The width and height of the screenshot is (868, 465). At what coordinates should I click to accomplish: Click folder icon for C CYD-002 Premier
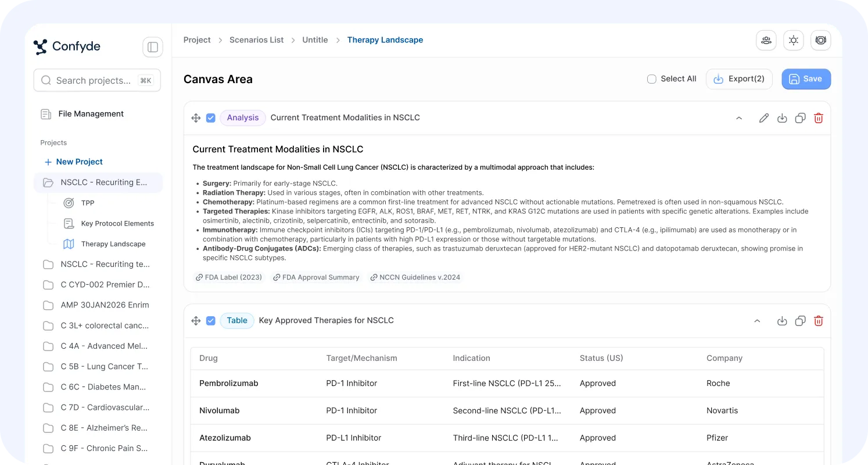[48, 285]
